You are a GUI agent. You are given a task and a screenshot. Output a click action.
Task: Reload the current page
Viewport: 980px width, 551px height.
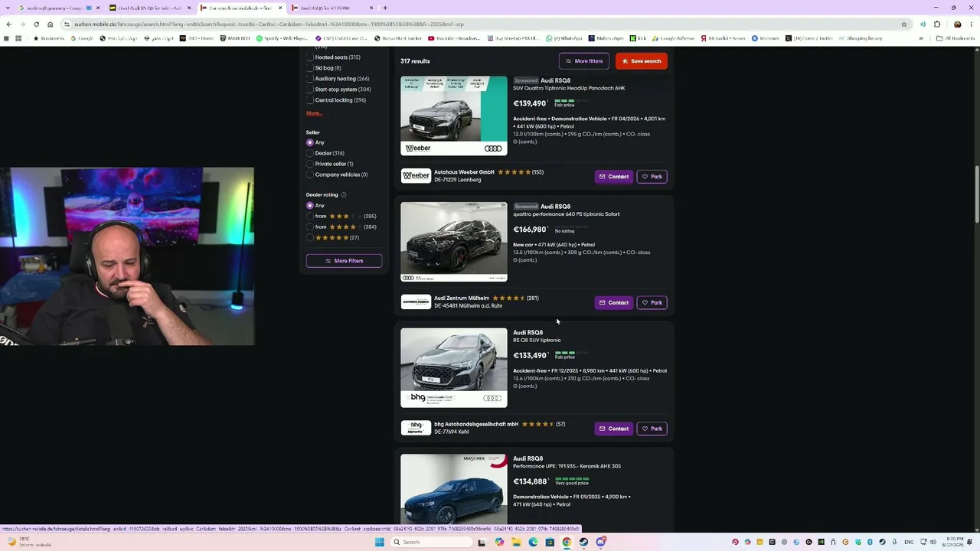pyautogui.click(x=36, y=24)
